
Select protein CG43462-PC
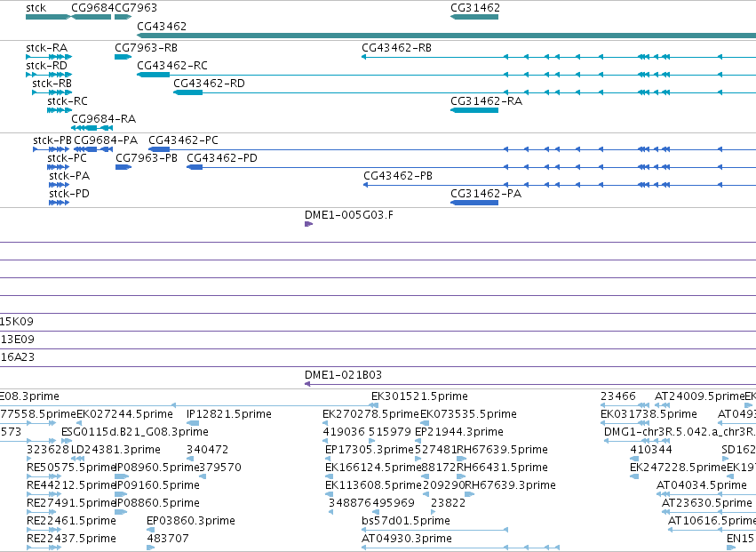tap(452, 149)
